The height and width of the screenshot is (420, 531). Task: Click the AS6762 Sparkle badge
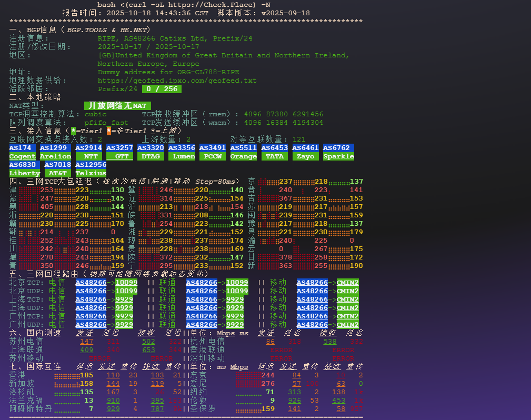click(x=338, y=152)
